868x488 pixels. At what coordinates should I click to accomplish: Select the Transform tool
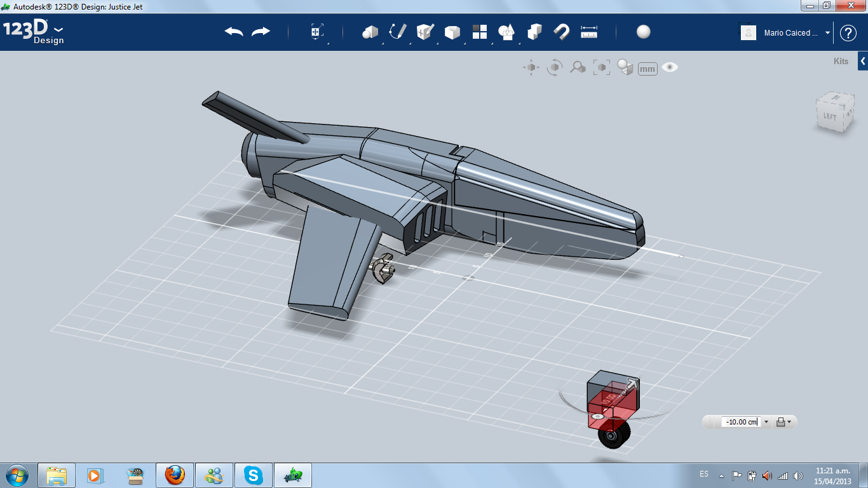317,32
